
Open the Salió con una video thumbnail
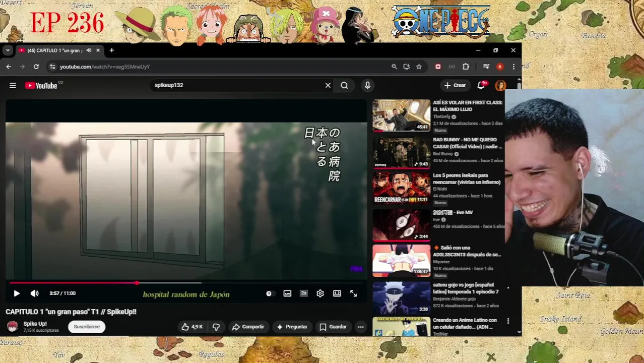(x=401, y=261)
